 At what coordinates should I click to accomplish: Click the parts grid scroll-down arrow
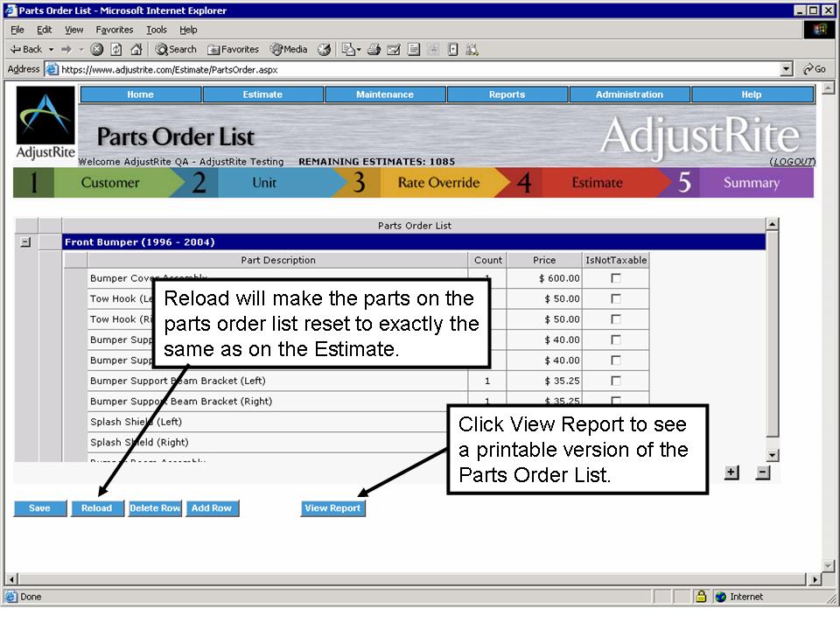[772, 455]
